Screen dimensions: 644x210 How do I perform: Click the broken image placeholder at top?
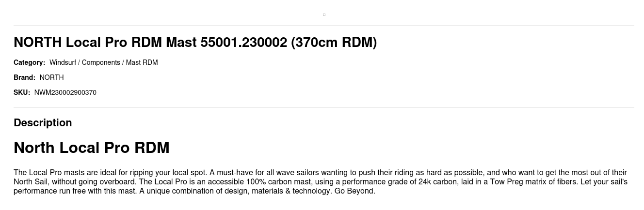[324, 15]
